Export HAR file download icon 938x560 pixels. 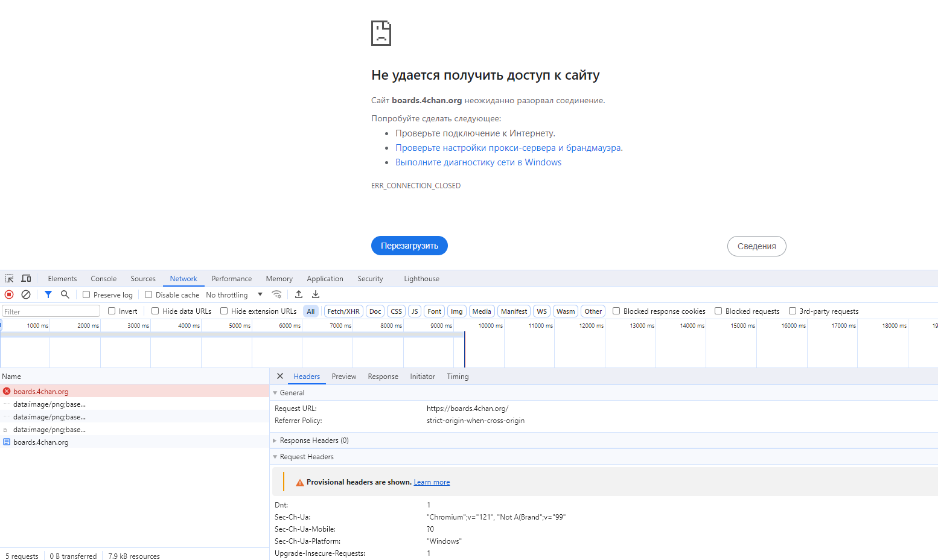[x=316, y=294]
